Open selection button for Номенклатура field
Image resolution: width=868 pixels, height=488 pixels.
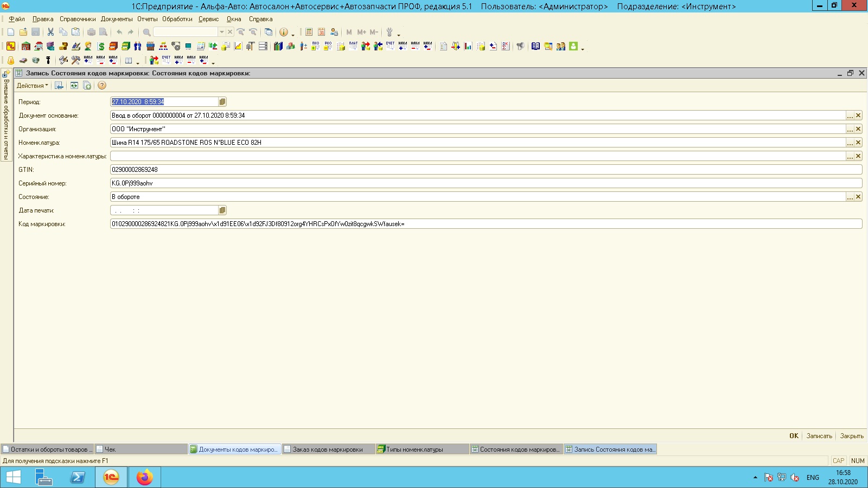tap(850, 143)
